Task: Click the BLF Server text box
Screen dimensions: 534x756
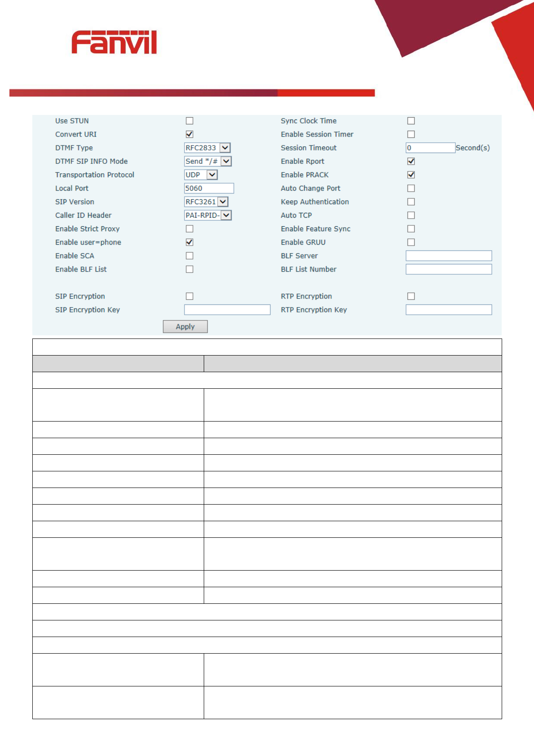Action: pyautogui.click(x=449, y=255)
